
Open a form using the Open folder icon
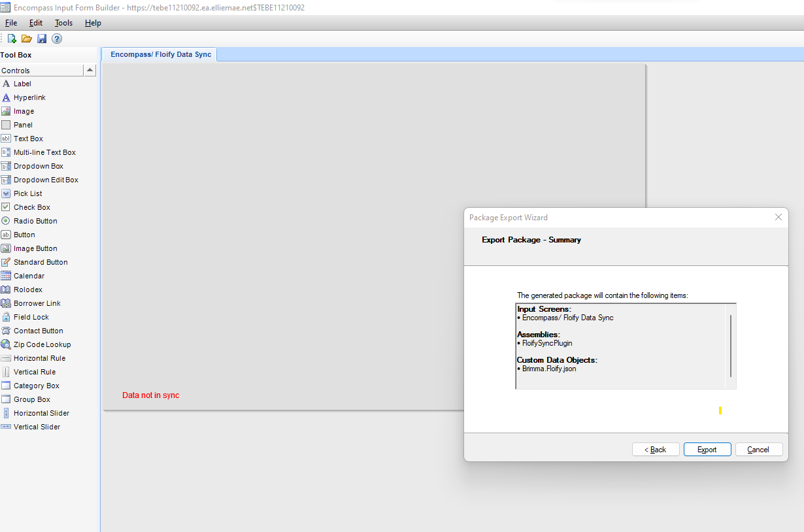click(26, 39)
